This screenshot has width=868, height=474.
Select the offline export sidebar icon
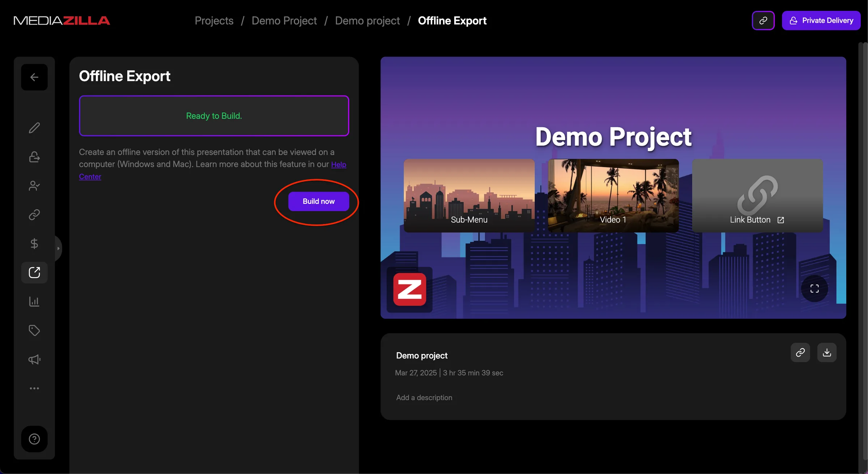(34, 272)
